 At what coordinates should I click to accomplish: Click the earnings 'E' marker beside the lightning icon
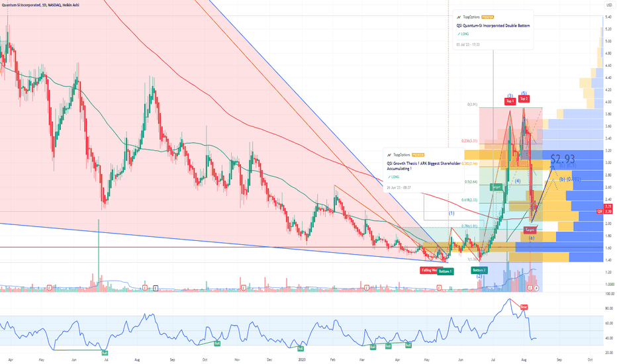click(530, 289)
